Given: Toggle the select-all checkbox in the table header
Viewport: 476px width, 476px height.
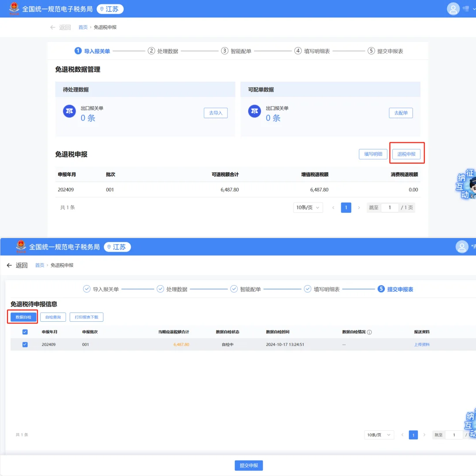Looking at the screenshot, I should pos(25,332).
